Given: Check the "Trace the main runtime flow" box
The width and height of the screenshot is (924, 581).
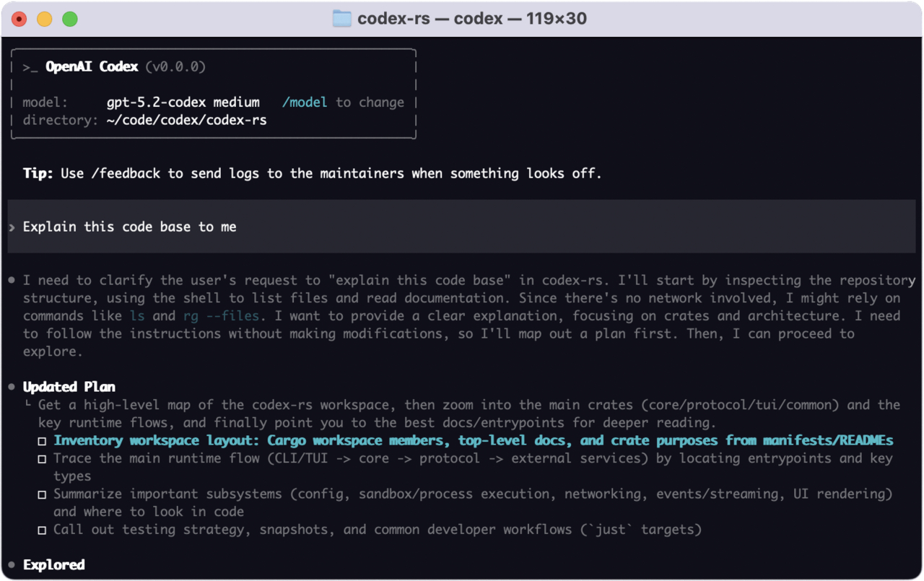Looking at the screenshot, I should [x=43, y=458].
